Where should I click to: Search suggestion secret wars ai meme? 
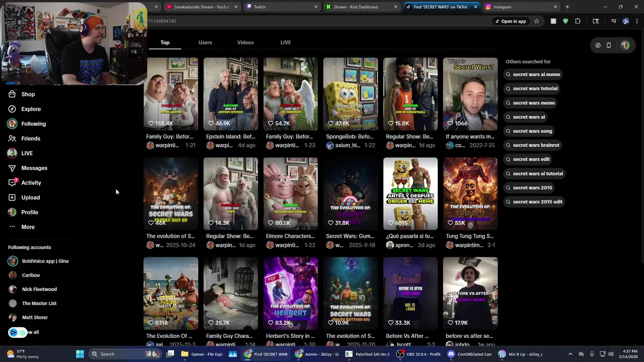(533, 74)
